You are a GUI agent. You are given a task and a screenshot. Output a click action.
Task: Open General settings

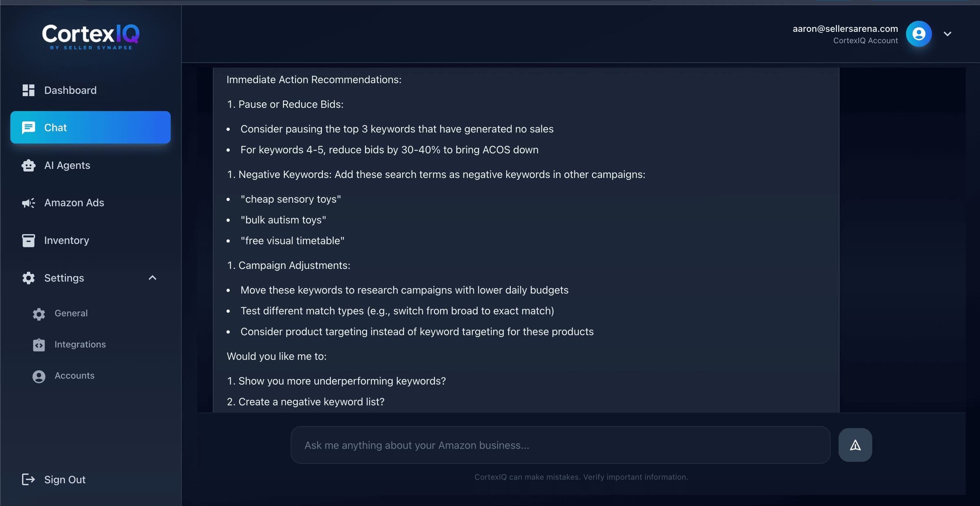coord(71,313)
